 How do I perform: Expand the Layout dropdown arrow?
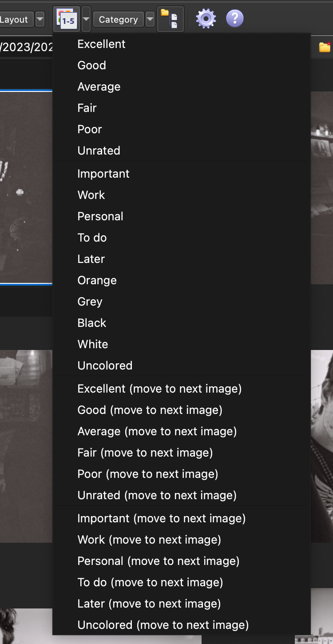(x=40, y=20)
